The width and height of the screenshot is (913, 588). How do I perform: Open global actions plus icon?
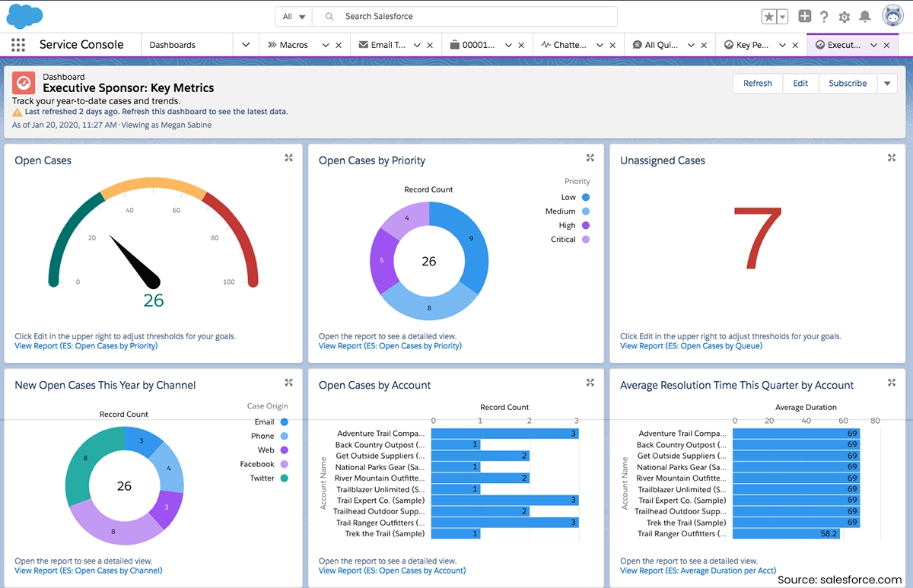(805, 16)
